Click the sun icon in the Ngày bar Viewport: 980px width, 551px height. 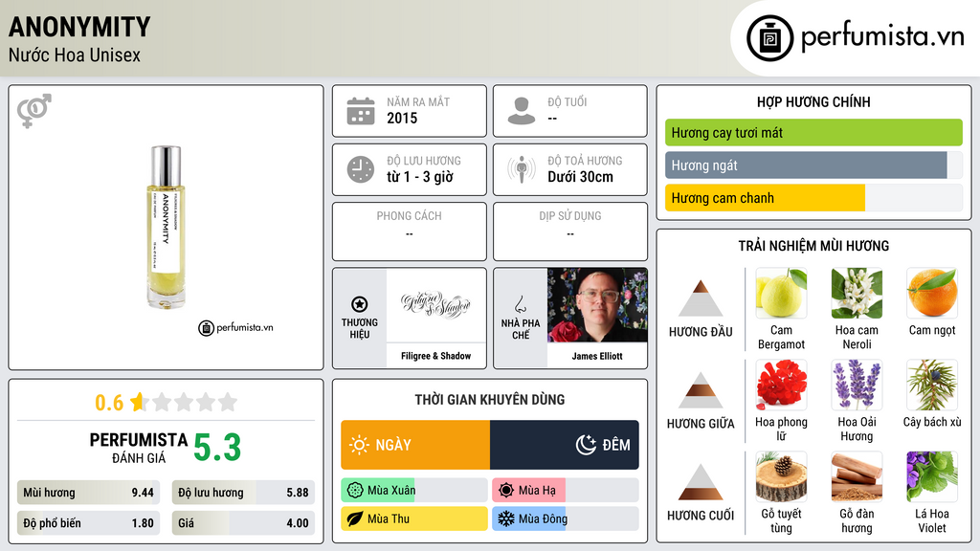(359, 445)
